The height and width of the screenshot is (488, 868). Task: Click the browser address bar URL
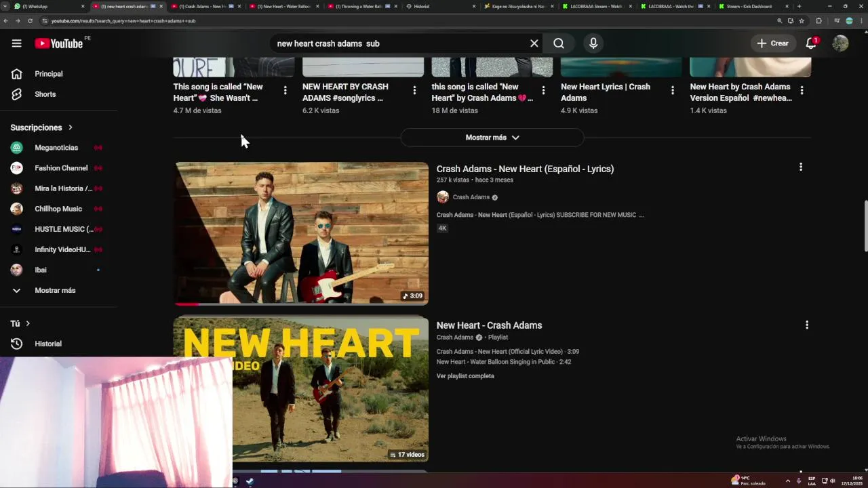point(123,21)
